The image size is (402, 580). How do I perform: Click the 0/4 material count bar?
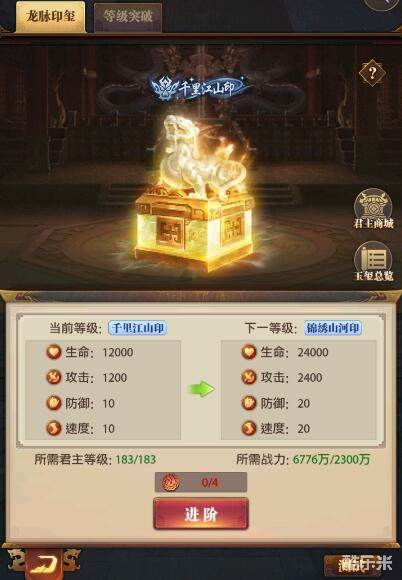(201, 482)
